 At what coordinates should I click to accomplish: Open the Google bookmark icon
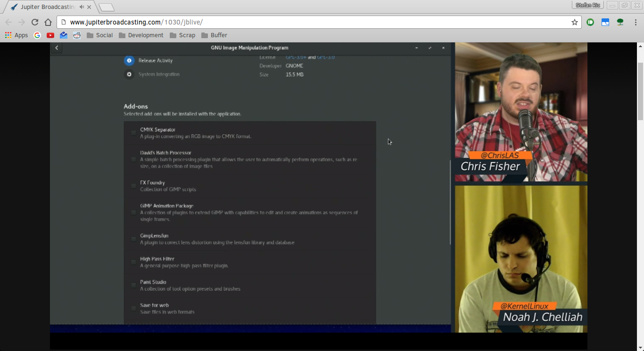coord(37,35)
